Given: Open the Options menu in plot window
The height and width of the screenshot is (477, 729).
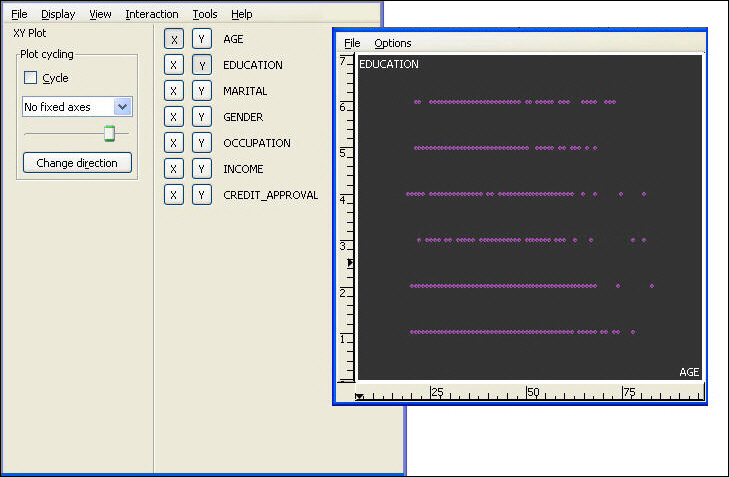Looking at the screenshot, I should [393, 43].
